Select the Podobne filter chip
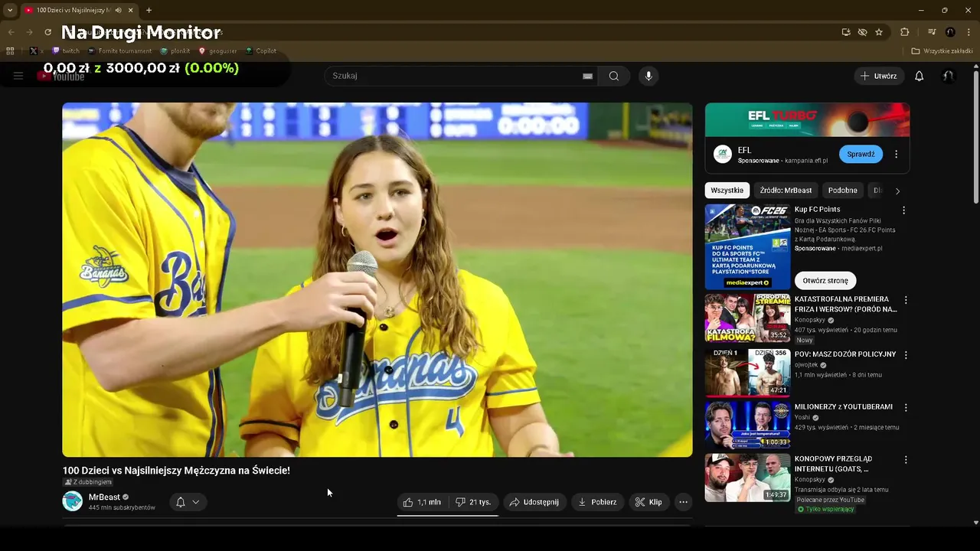980x551 pixels. [x=842, y=191]
